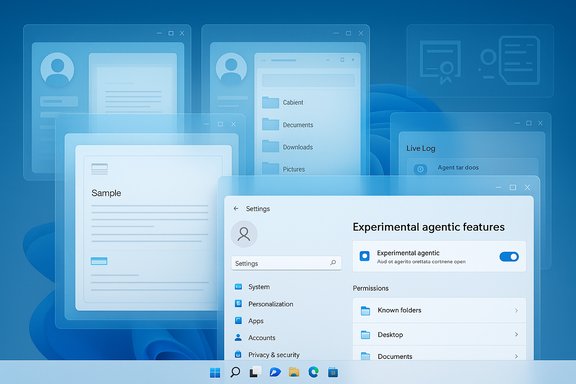The image size is (576, 384).
Task: Click the address bar in file window
Action: click(308, 80)
